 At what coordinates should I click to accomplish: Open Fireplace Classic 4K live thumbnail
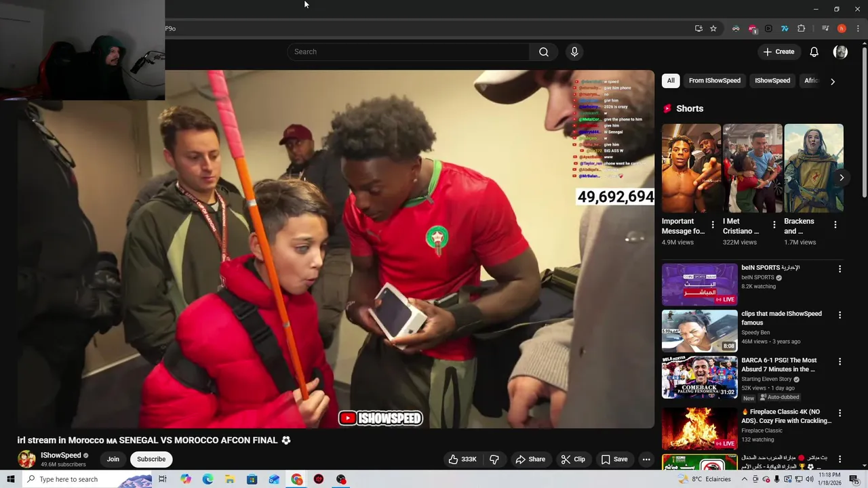coord(699,428)
